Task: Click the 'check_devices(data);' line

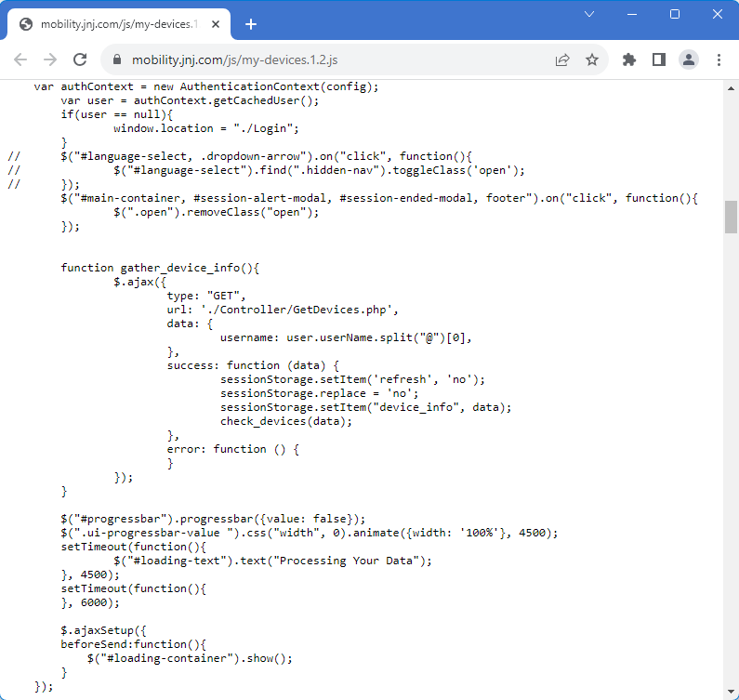Action: coord(286,421)
